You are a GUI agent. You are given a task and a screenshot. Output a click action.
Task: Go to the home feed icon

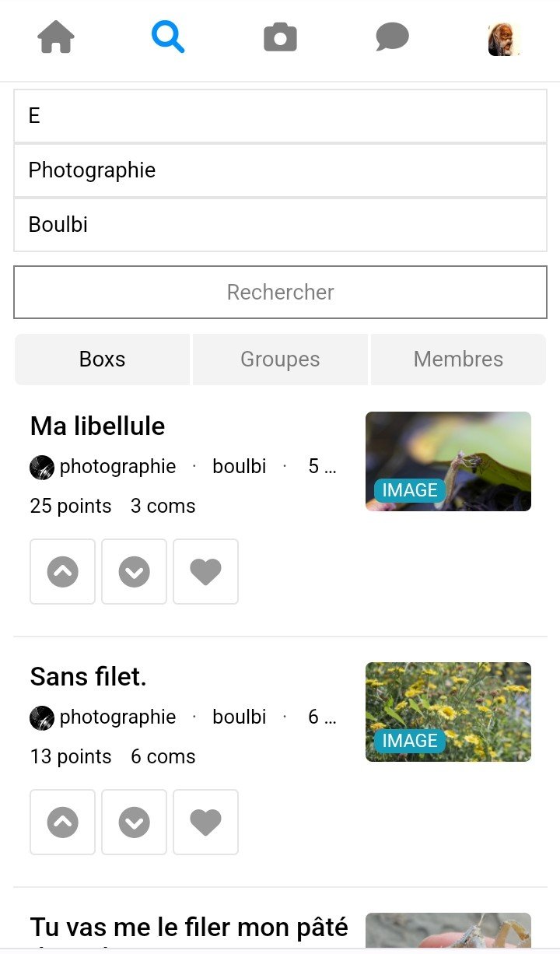(56, 37)
